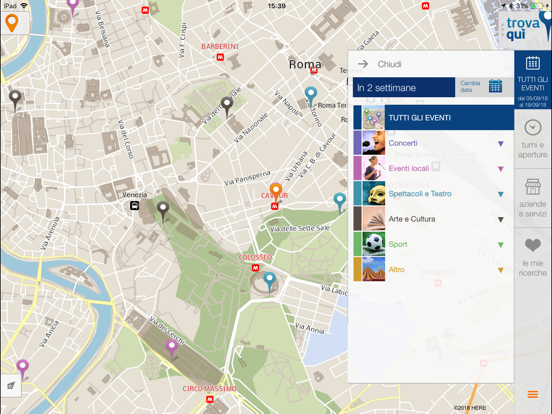Screen dimensions: 552x414
Task: Click the Concerti singer thumbnail
Action: pos(374,143)
